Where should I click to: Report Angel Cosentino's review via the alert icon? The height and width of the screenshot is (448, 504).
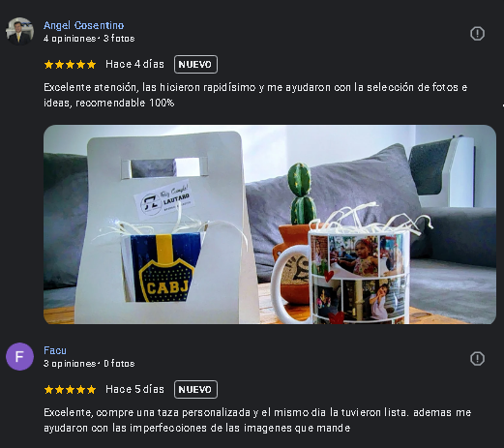(x=477, y=34)
